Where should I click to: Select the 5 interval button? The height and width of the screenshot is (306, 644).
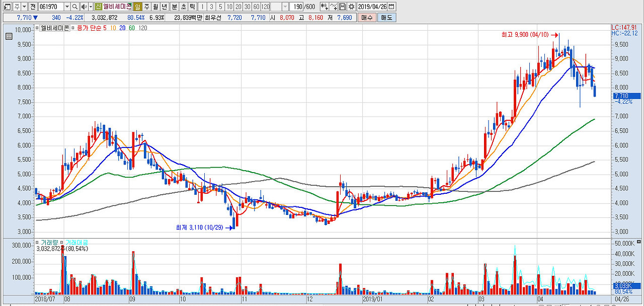220,7
